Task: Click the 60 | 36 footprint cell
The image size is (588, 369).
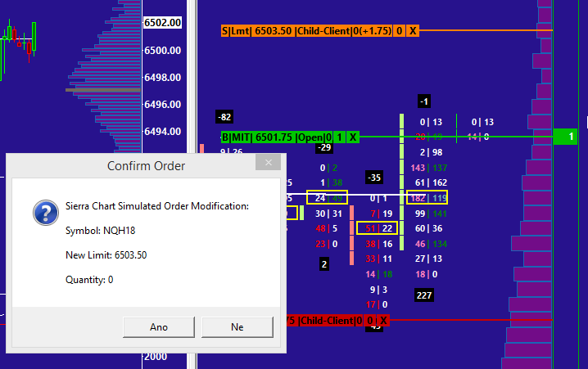Action: coord(428,228)
